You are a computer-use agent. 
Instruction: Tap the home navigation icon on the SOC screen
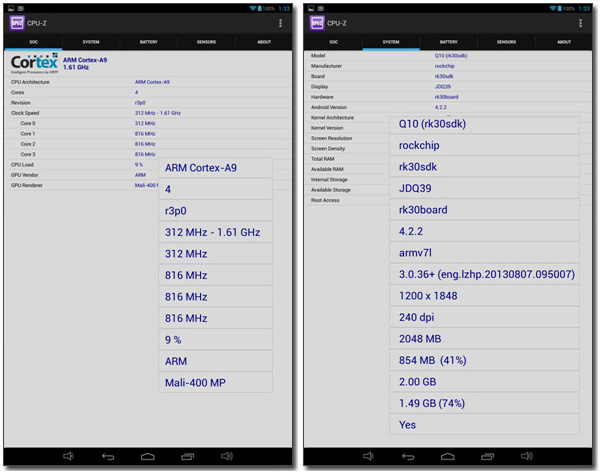click(148, 456)
